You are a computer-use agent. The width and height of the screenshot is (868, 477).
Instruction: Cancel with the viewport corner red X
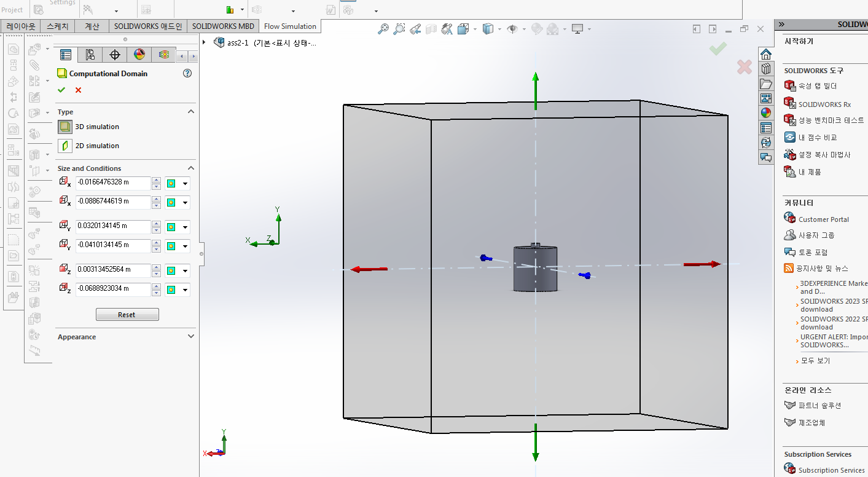[744, 67]
